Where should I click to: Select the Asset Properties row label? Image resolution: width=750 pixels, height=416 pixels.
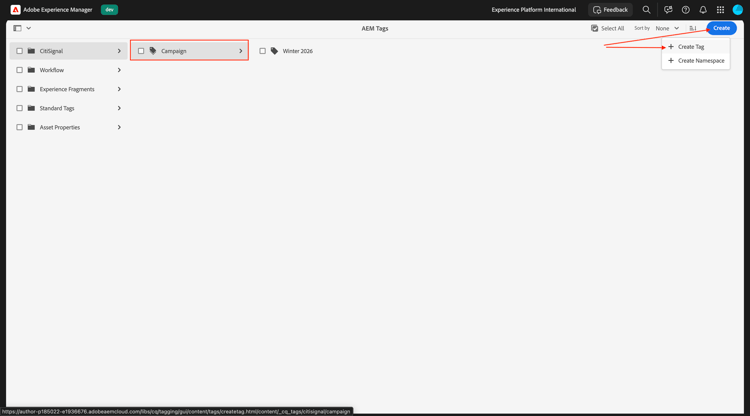(x=60, y=127)
